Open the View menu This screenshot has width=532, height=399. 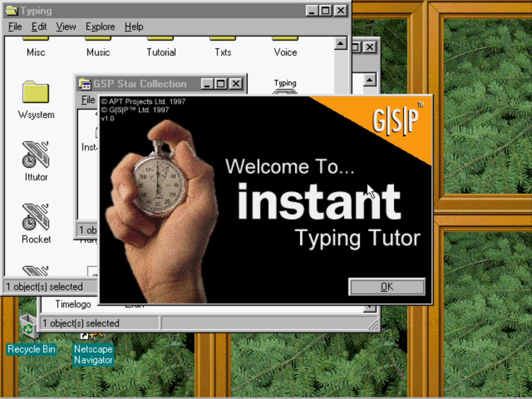pyautogui.click(x=66, y=27)
